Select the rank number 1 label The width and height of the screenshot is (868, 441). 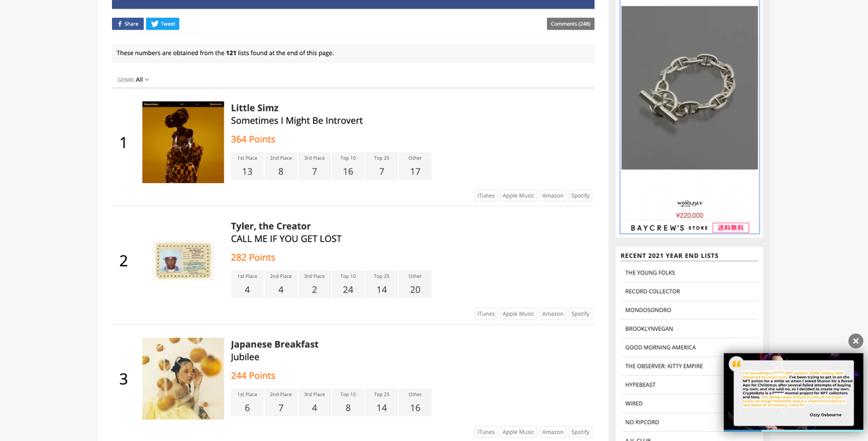pos(123,143)
